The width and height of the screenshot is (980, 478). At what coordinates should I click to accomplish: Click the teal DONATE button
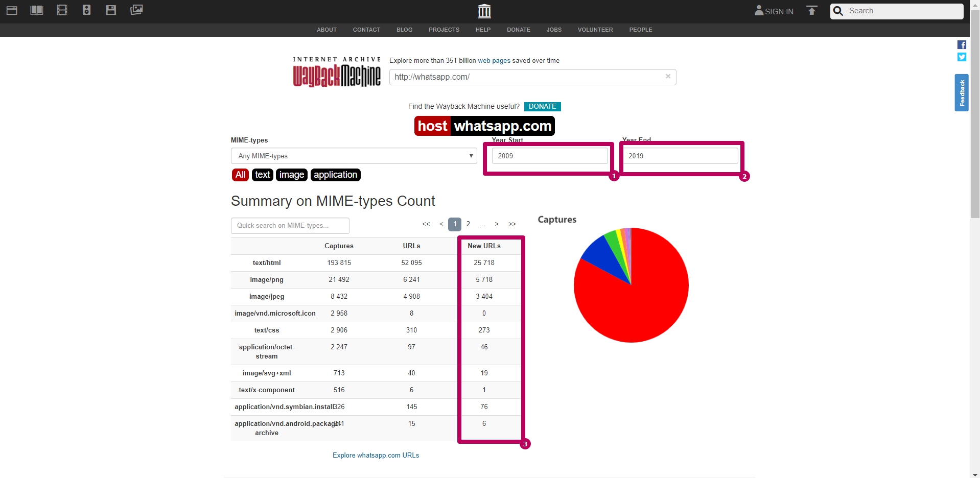[543, 107]
